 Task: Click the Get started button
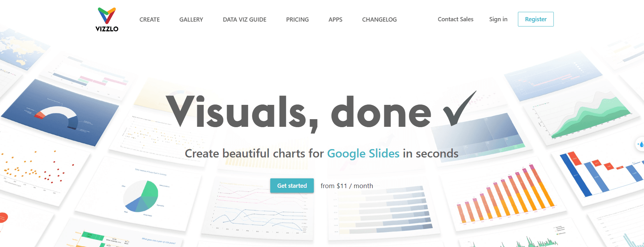tap(292, 186)
